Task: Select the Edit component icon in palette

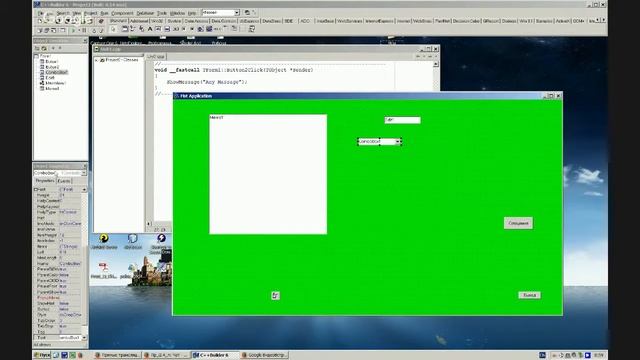Action: pyautogui.click(x=158, y=29)
